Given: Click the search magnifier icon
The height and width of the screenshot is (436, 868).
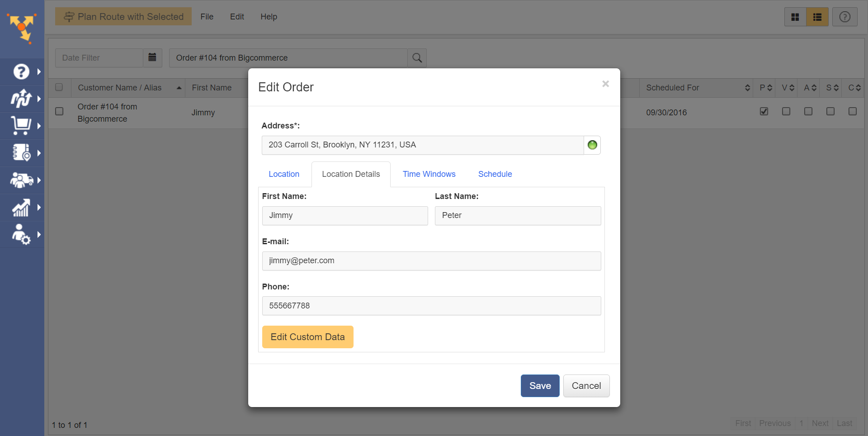Looking at the screenshot, I should (x=417, y=58).
